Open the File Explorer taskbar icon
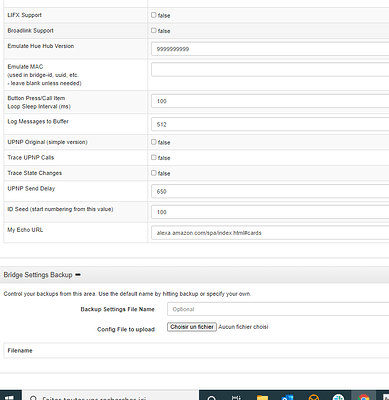The height and width of the screenshot is (400, 389). [262, 397]
